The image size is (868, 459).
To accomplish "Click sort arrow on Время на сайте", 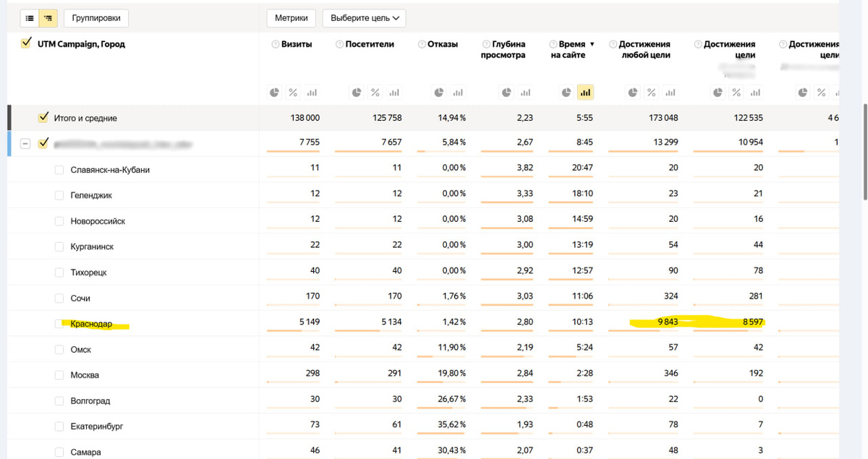I will [592, 45].
